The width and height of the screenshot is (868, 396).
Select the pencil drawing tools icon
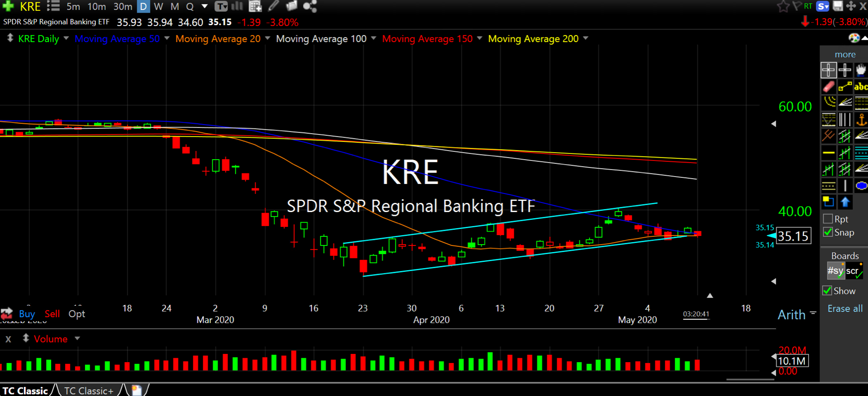pos(273,6)
